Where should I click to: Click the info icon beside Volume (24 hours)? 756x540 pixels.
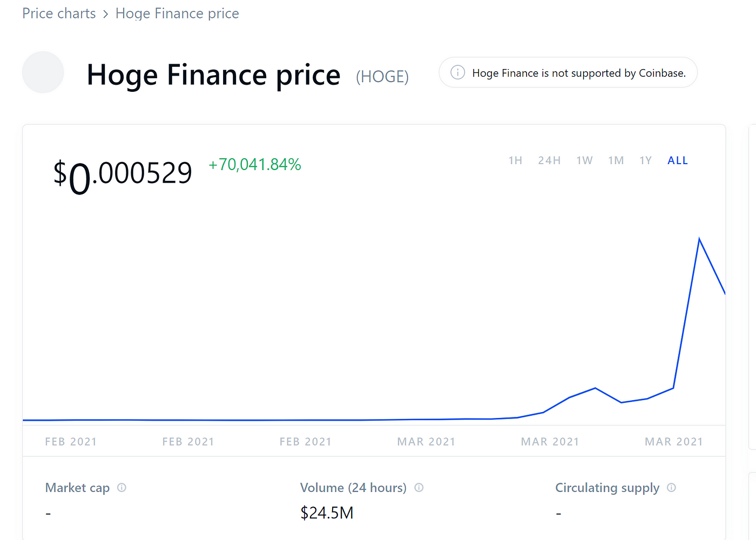418,488
